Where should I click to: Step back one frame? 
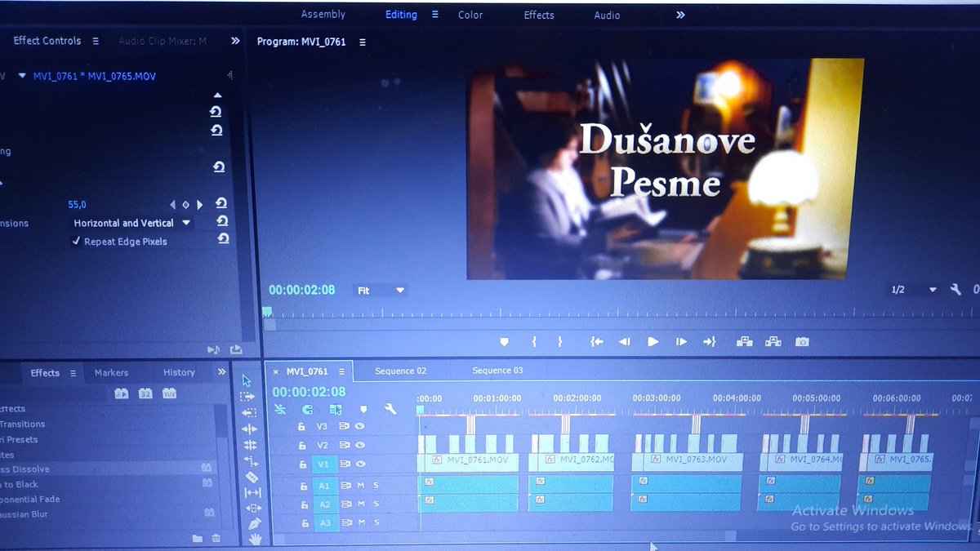click(624, 342)
